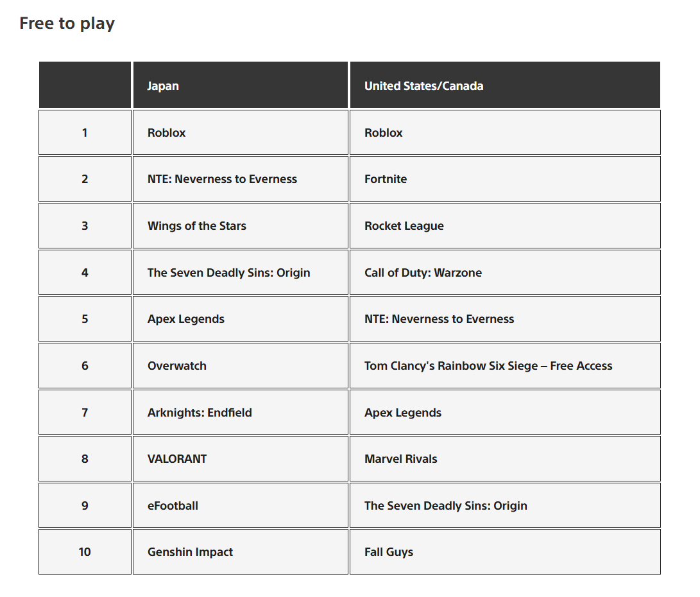Screen dimensions: 700x597
Task: Click Fortnite in the rank 2 row
Action: click(x=505, y=179)
